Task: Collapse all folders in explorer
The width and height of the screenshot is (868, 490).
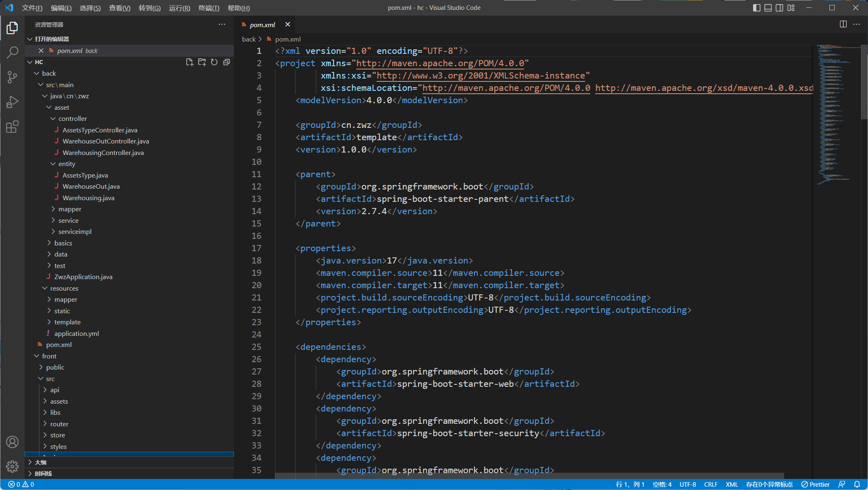Action: pos(226,62)
